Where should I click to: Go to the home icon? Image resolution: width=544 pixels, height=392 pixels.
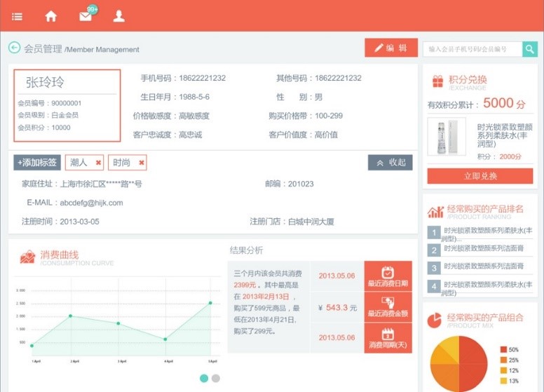(x=51, y=16)
